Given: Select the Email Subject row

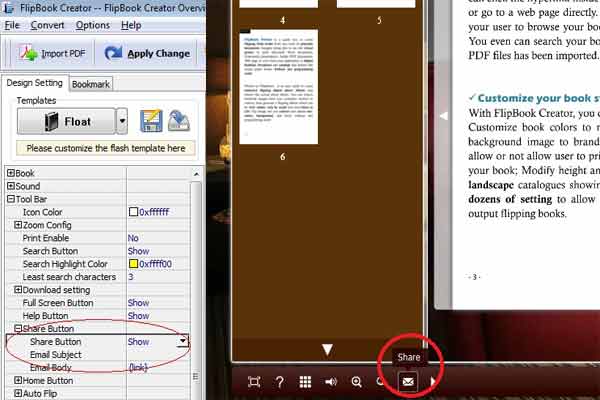Looking at the screenshot, I should click(98, 354).
